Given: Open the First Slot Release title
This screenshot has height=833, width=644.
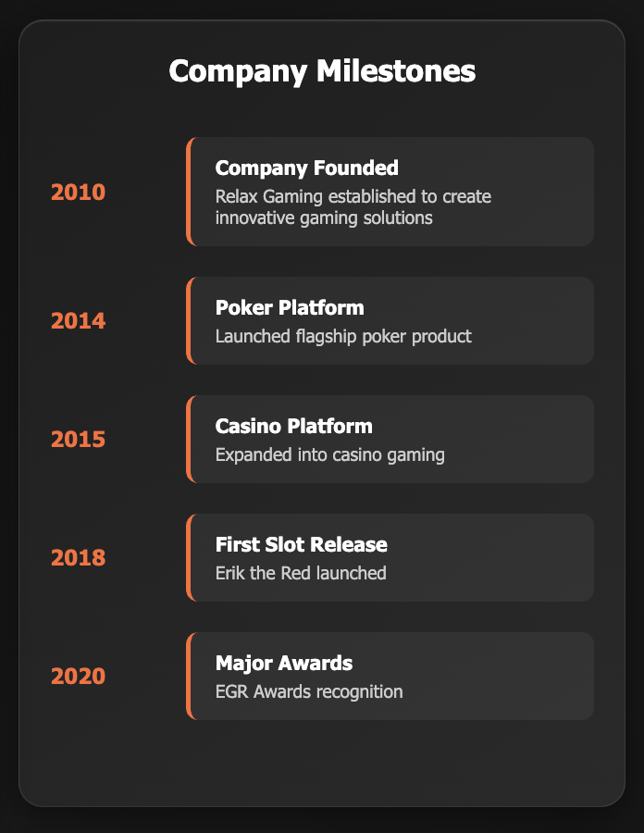Looking at the screenshot, I should [301, 544].
